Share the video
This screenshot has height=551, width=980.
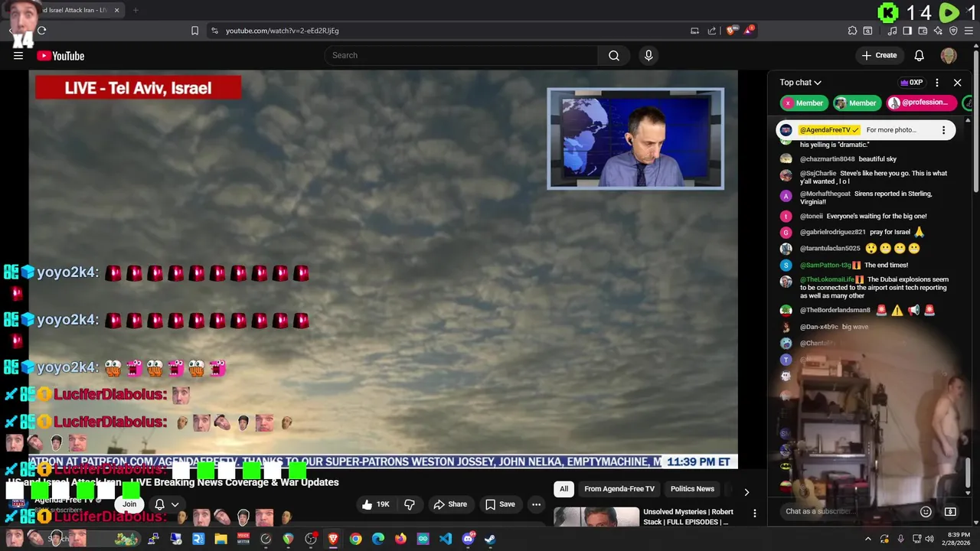point(449,504)
